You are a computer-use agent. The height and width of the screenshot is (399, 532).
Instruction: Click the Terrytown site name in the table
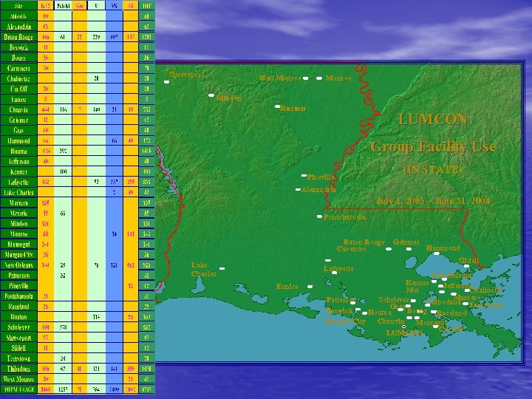point(18,358)
